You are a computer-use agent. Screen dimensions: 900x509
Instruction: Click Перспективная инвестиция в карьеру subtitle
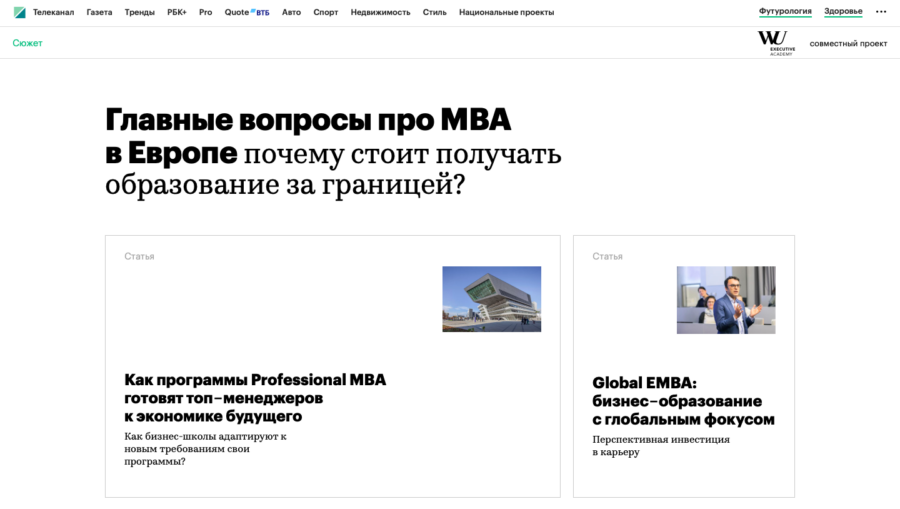[661, 446]
